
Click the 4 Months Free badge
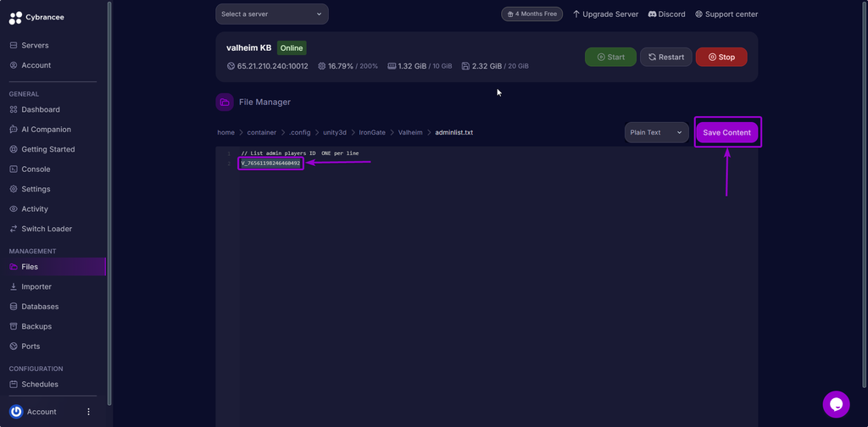(532, 14)
